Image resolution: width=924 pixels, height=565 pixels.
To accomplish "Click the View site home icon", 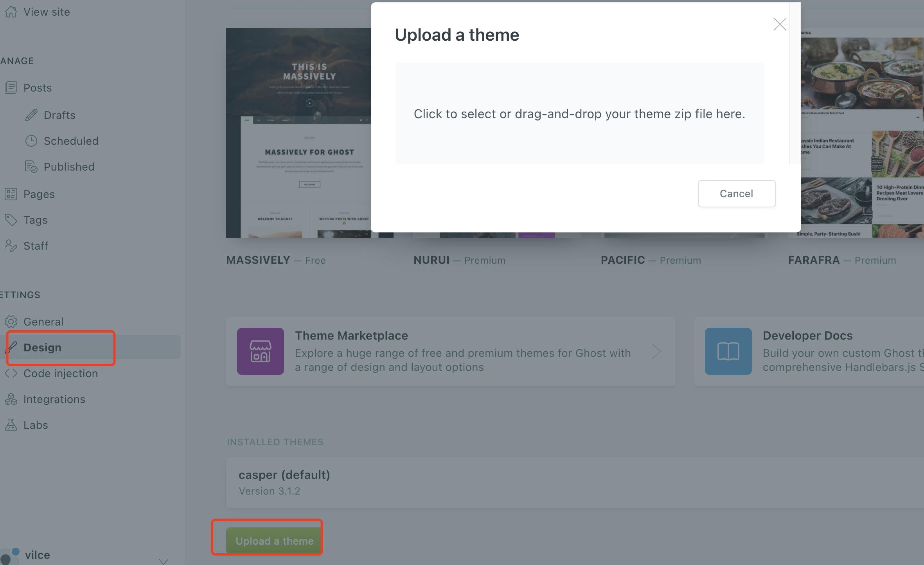I will (11, 11).
